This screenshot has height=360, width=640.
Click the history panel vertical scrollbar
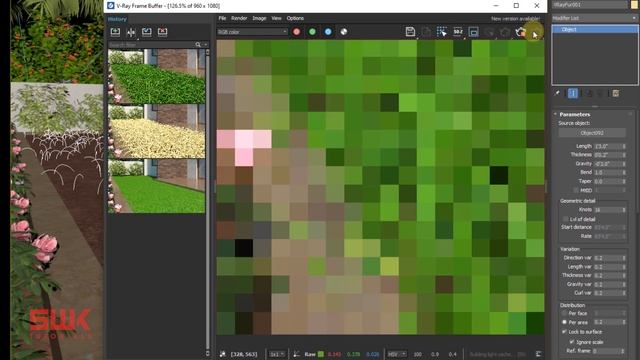tap(207, 202)
